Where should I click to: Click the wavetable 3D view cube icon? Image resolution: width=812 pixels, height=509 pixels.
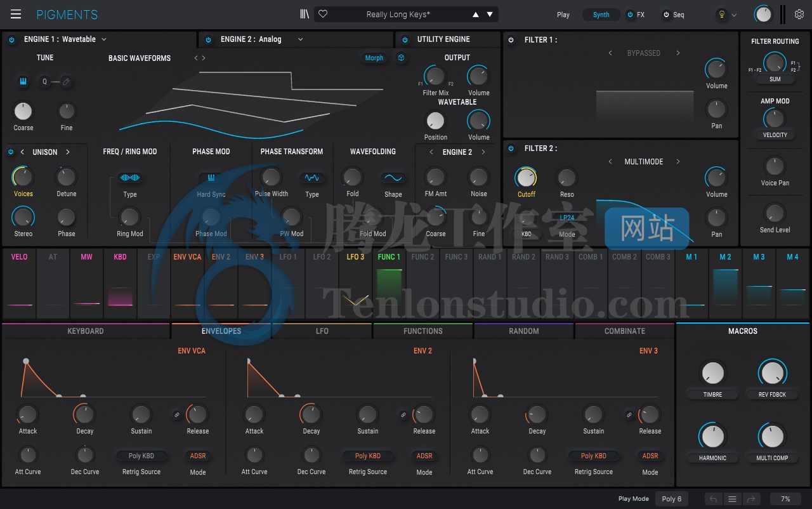(x=401, y=58)
